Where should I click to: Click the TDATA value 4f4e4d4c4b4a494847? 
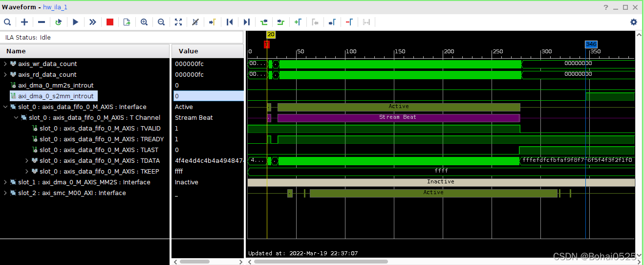click(208, 160)
